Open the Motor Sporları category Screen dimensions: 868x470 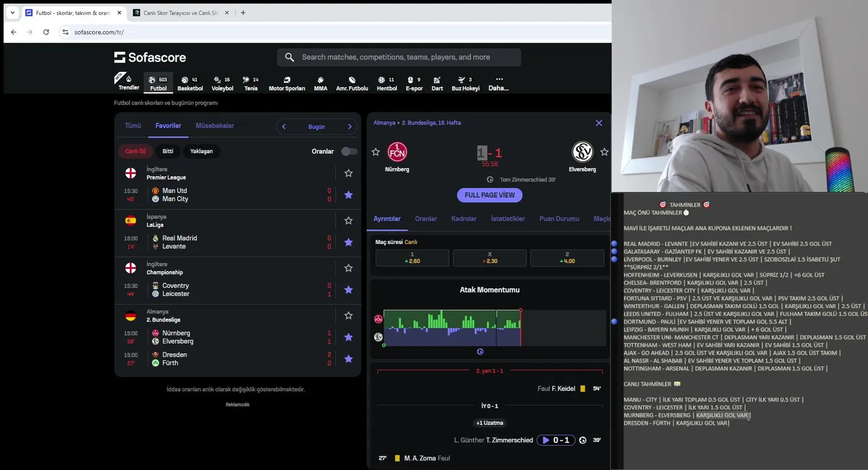pos(287,83)
